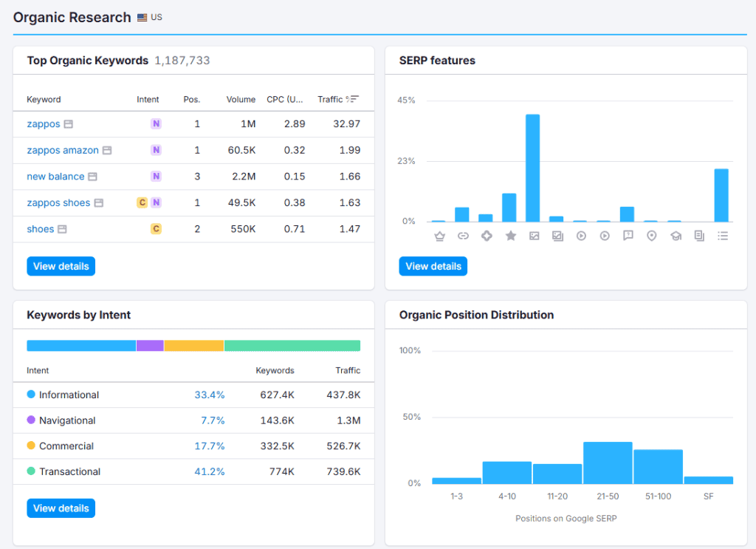Open the zappos keyword link

pos(44,124)
